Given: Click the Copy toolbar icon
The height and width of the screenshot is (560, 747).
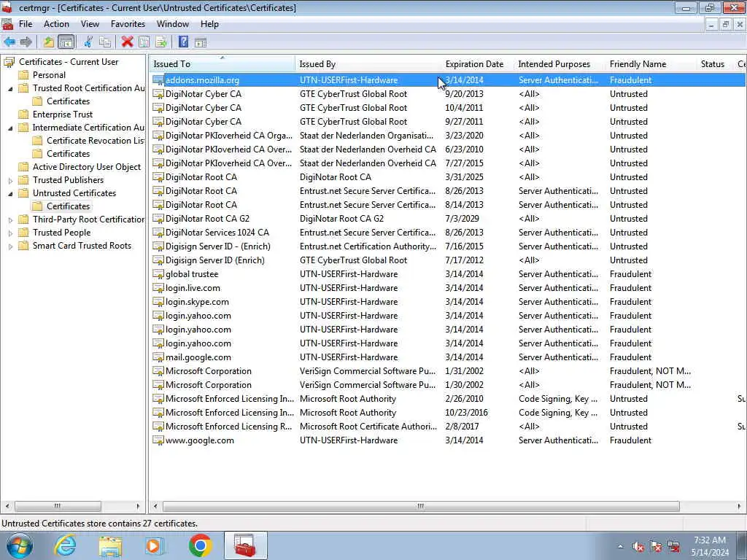Looking at the screenshot, I should pyautogui.click(x=105, y=42).
